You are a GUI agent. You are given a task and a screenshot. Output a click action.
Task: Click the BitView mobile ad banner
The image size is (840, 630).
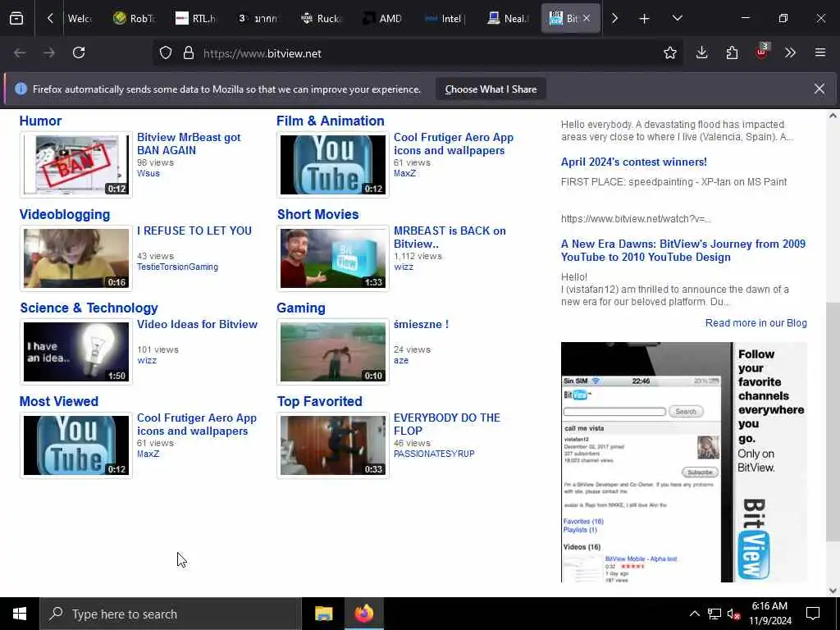tap(683, 463)
